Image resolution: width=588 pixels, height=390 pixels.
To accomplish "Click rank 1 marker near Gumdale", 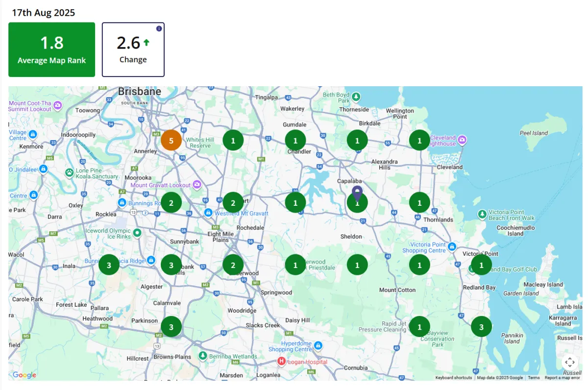I will click(x=295, y=141).
